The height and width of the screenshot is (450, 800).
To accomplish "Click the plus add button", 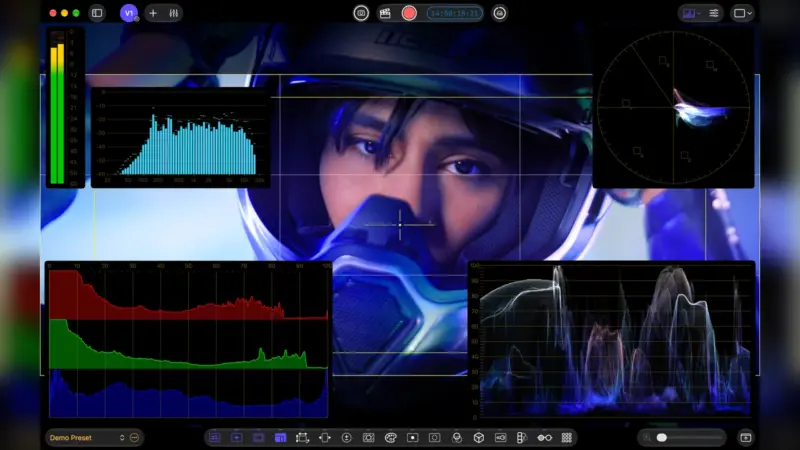I will [x=153, y=13].
